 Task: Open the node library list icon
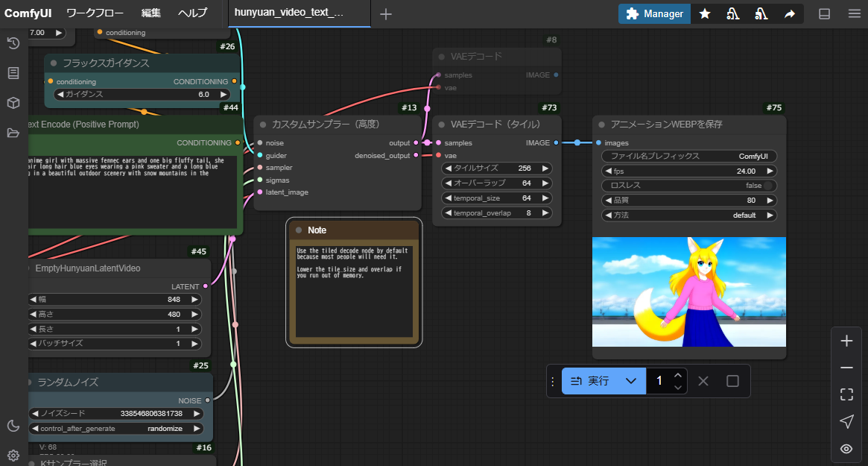click(13, 73)
